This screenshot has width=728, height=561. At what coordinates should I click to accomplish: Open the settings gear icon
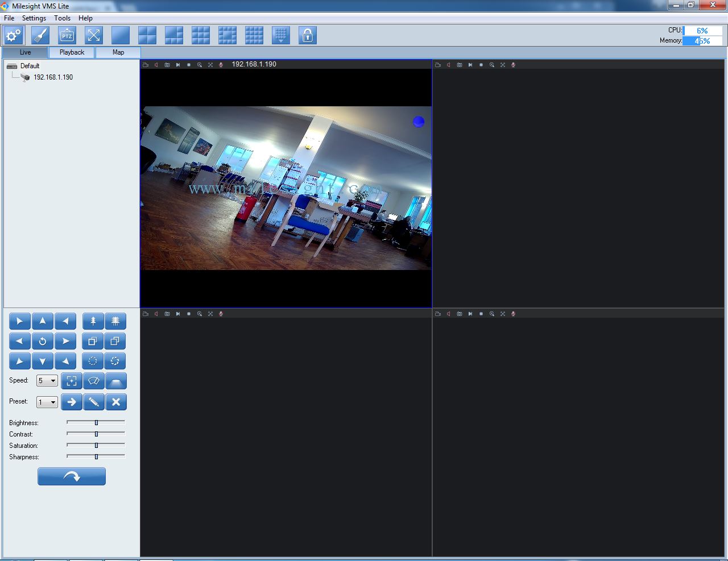(x=14, y=35)
